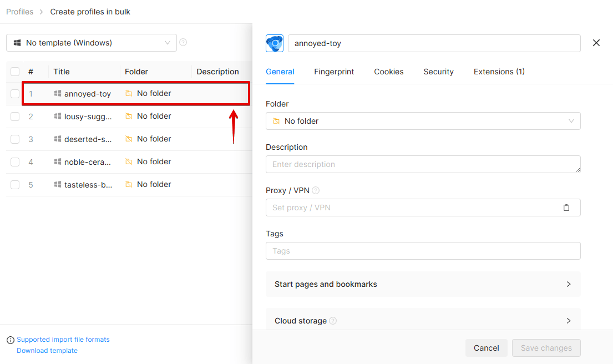
Task: Open the Cookies tab
Action: coord(388,72)
